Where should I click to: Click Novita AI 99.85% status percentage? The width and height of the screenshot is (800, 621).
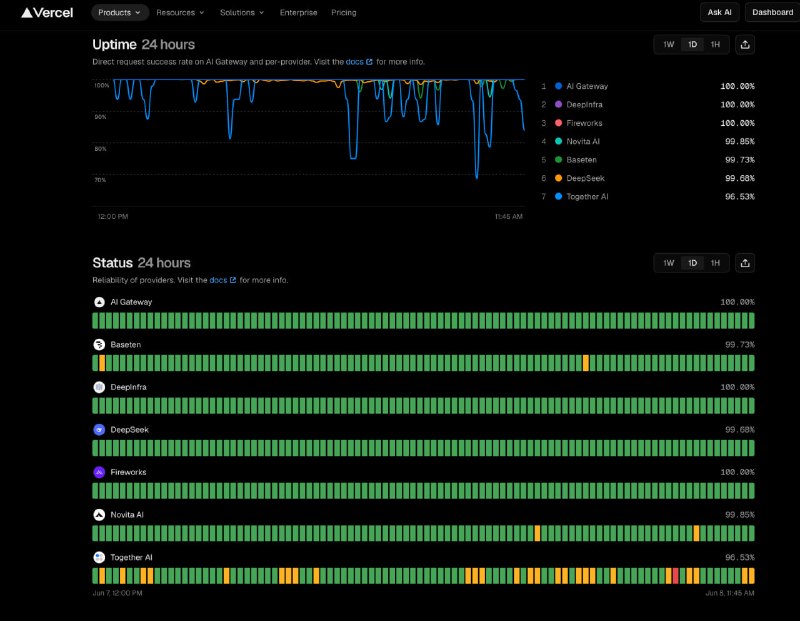click(x=739, y=515)
